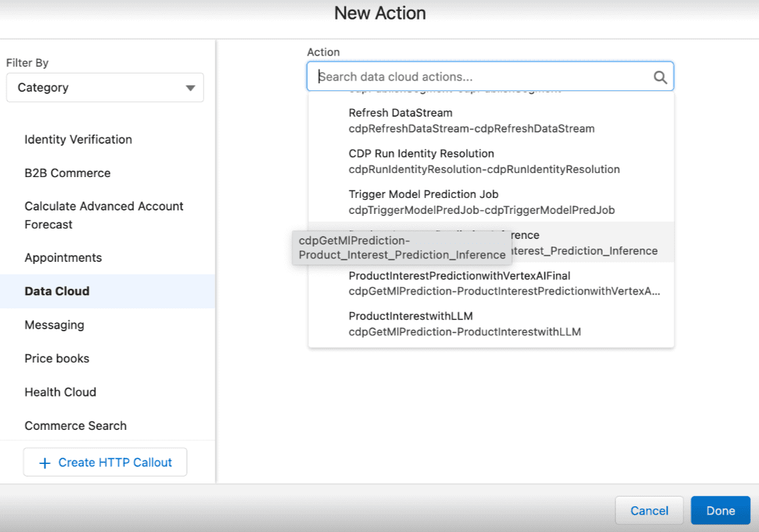Select Appointments category
Viewport: 759px width, 532px height.
63,258
